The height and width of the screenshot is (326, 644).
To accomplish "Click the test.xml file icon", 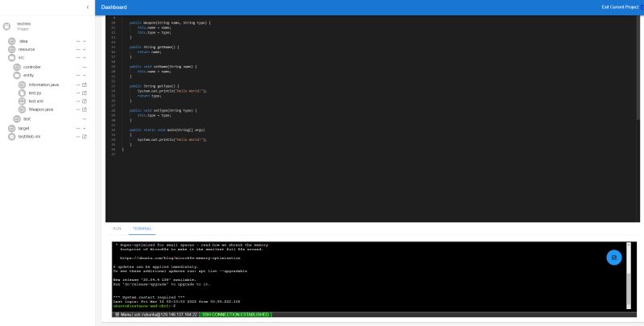I will [x=23, y=101].
